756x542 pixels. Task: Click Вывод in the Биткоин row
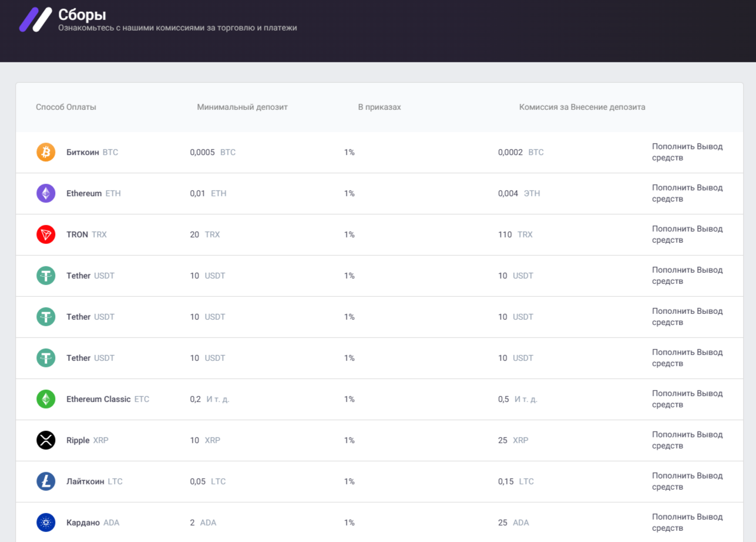click(x=710, y=146)
